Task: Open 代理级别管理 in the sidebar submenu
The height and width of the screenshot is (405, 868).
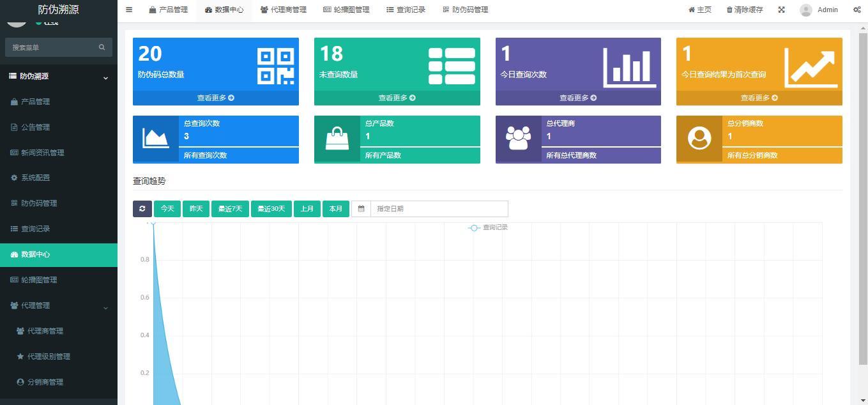Action: coord(59,356)
